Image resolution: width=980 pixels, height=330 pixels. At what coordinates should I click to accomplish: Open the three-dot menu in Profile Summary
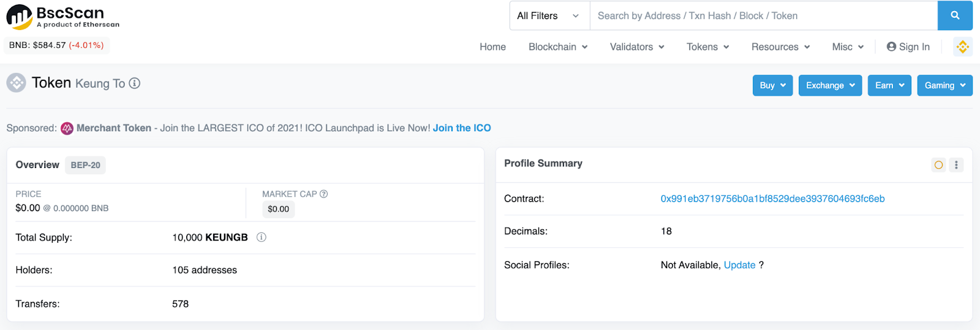click(956, 164)
